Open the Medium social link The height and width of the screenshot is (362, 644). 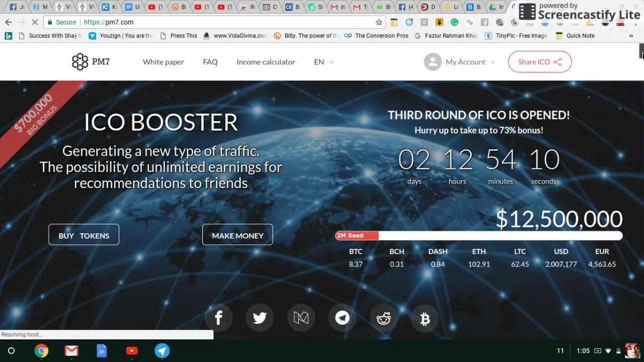coord(301,318)
